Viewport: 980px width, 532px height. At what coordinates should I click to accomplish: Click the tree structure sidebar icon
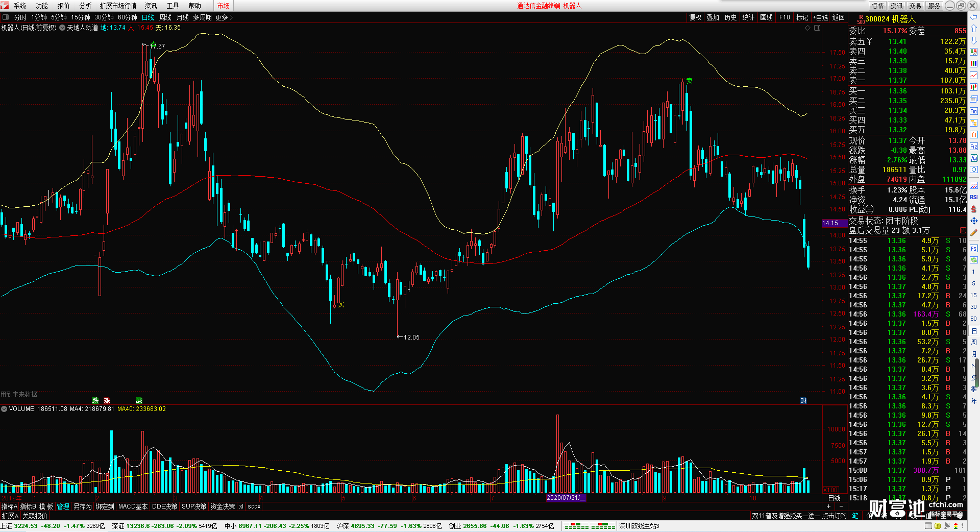click(974, 123)
